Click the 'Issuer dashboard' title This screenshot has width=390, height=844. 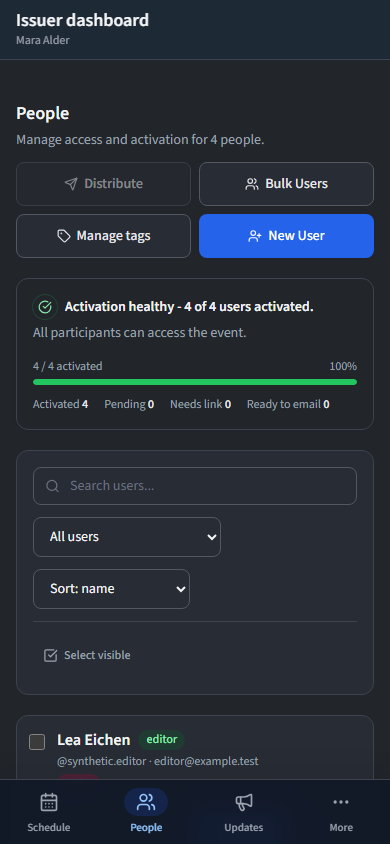(82, 20)
